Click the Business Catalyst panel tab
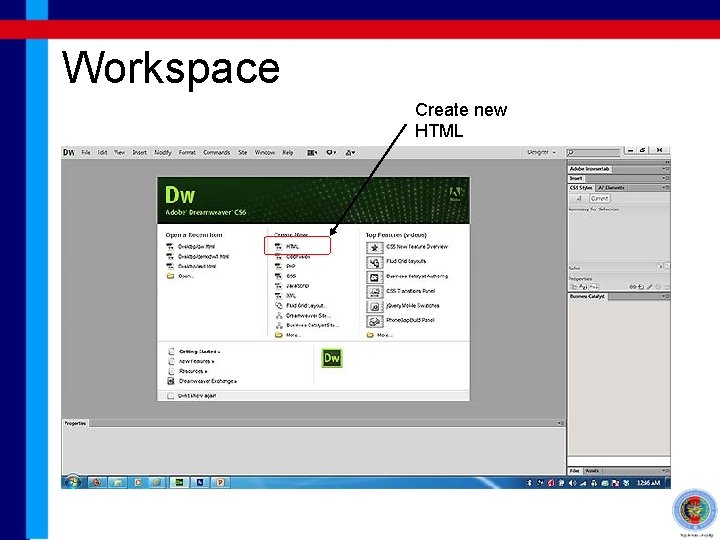This screenshot has width=720, height=540. pyautogui.click(x=587, y=297)
